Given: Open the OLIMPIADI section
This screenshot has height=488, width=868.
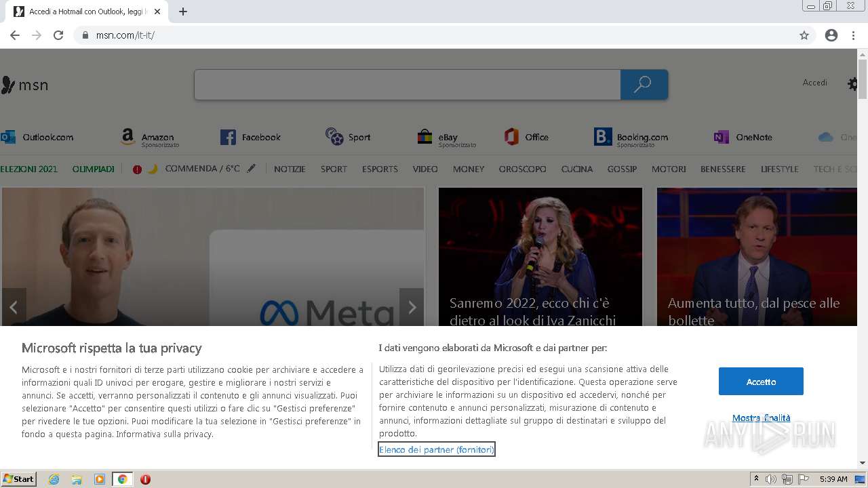Looking at the screenshot, I should point(94,169).
